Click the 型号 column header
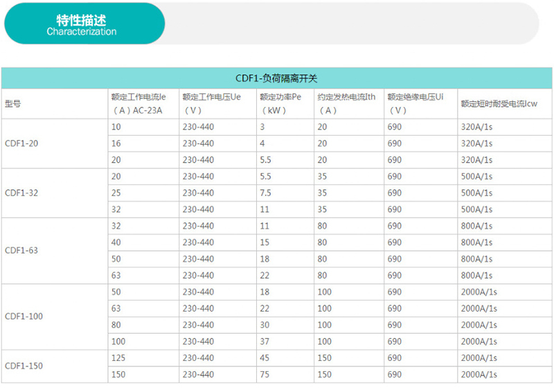Viewport: 554px width, 392px height. click(55, 104)
